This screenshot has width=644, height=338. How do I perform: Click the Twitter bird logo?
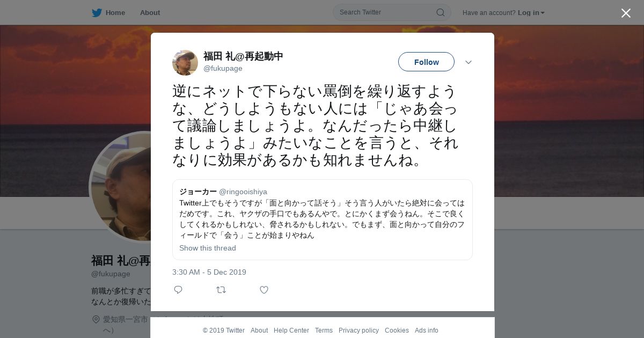click(x=97, y=13)
